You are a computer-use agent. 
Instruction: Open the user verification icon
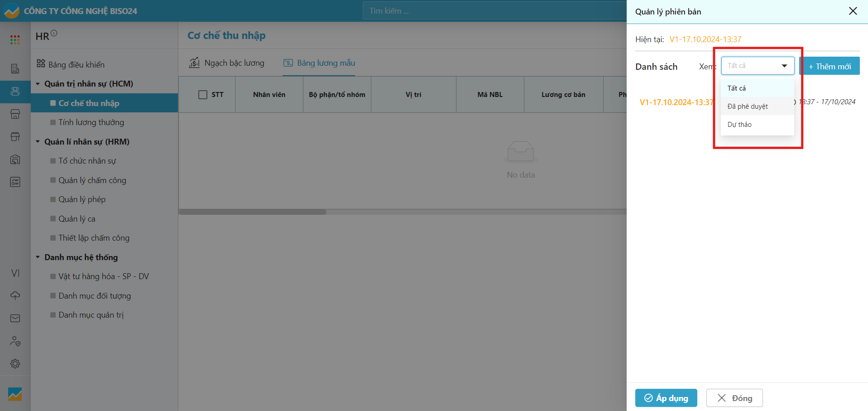[x=15, y=341]
